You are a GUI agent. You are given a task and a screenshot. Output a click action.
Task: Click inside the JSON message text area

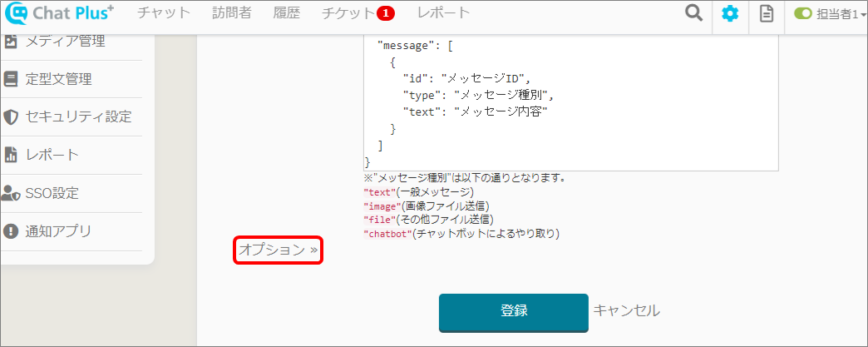coord(570,100)
